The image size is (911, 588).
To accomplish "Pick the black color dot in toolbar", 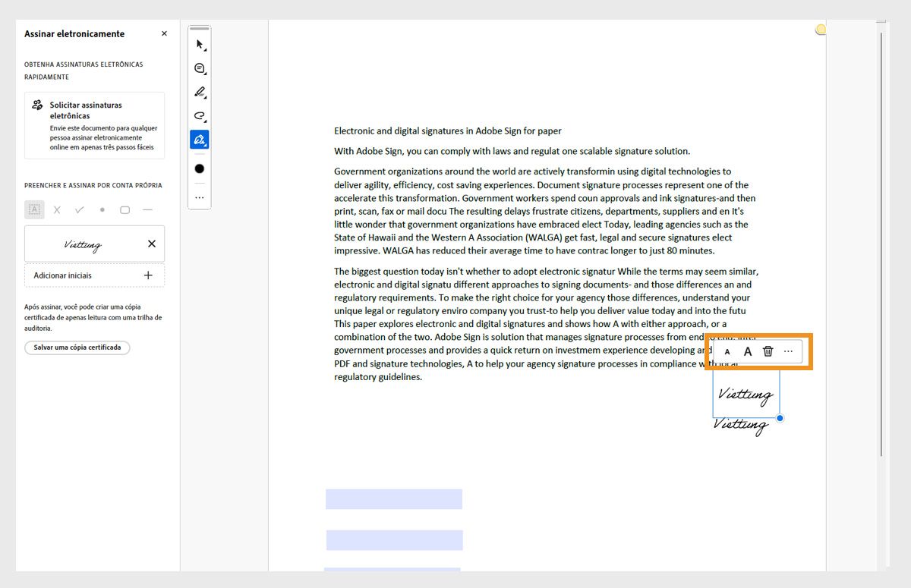I will (x=199, y=168).
